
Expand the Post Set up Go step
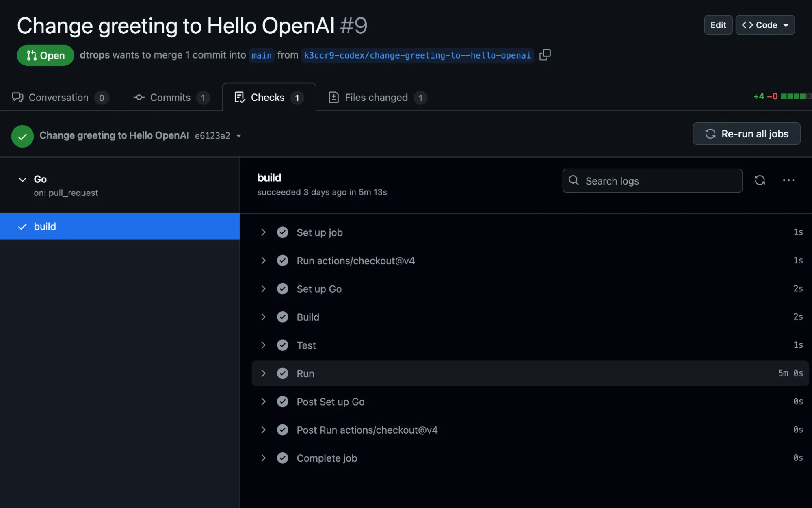[x=263, y=402]
